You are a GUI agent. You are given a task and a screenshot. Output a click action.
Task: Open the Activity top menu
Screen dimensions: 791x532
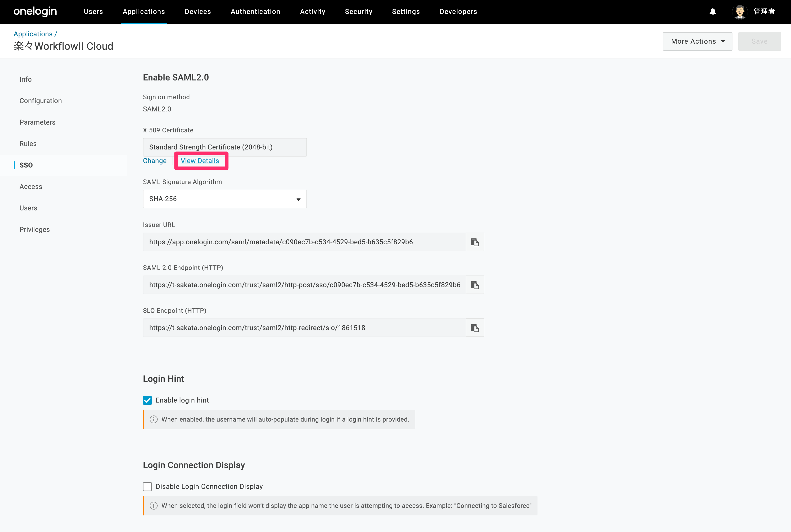click(313, 11)
